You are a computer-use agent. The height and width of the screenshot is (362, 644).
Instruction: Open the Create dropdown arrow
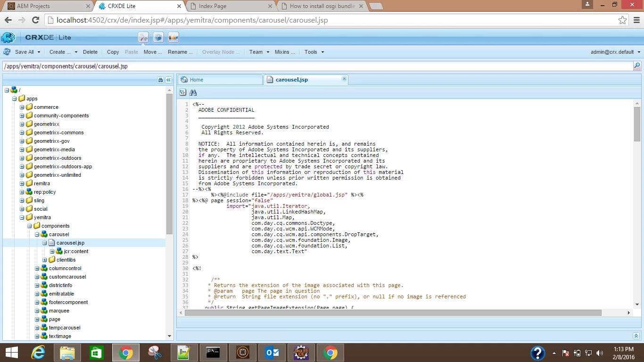click(x=75, y=52)
